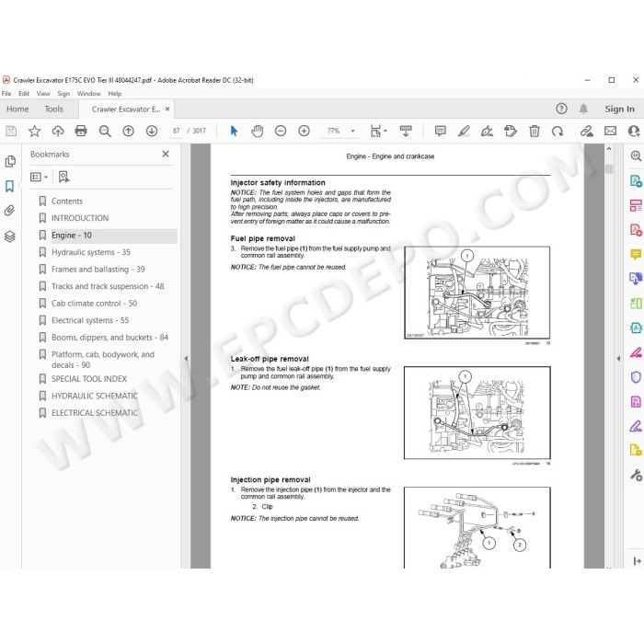Click the vertical scrollbar up arrow

click(x=609, y=149)
